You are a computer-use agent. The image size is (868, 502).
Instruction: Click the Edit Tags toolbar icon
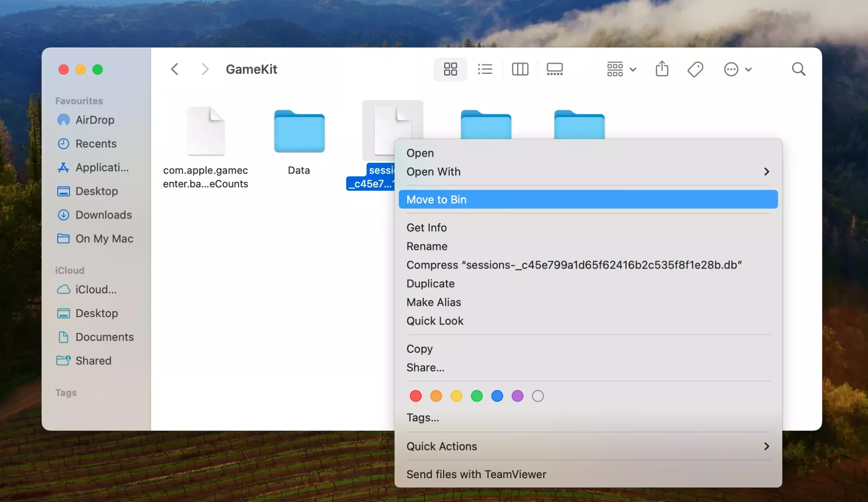[695, 69]
